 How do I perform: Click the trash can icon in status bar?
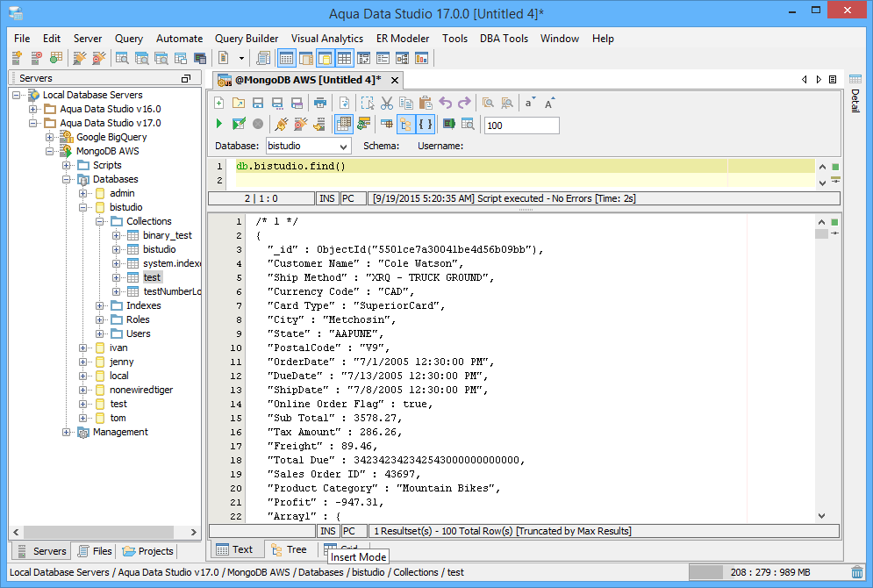pos(857,572)
